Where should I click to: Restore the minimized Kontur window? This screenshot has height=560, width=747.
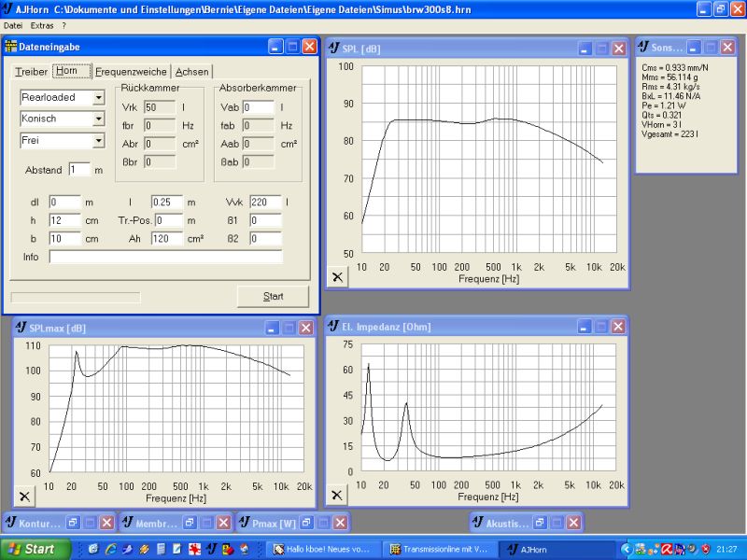click(x=73, y=523)
